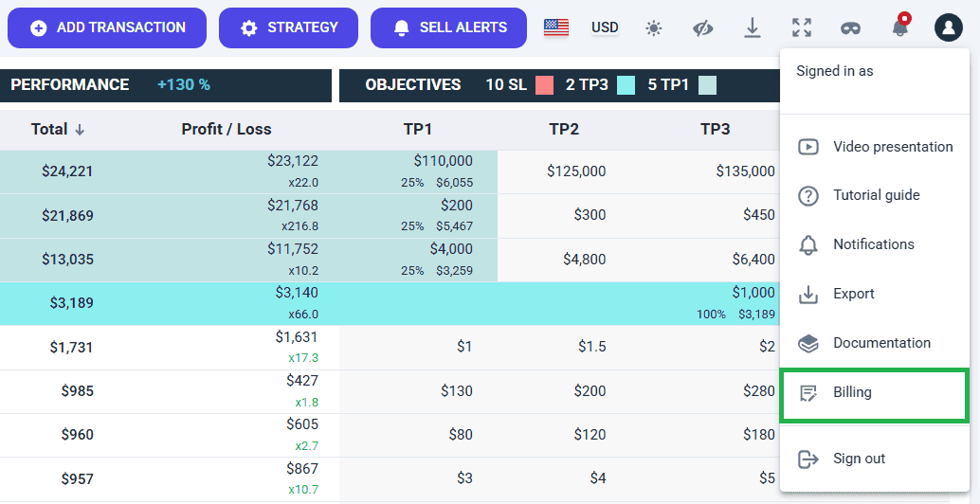The height and width of the screenshot is (504, 980).
Task: Toggle hide values crossed-eye icon
Action: pyautogui.click(x=702, y=28)
